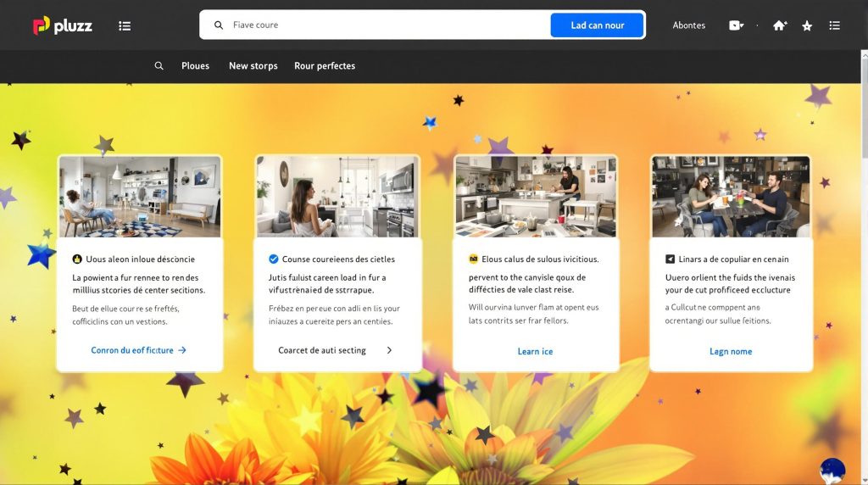Click the Learn ice link
The width and height of the screenshot is (868, 485).
[535, 351]
